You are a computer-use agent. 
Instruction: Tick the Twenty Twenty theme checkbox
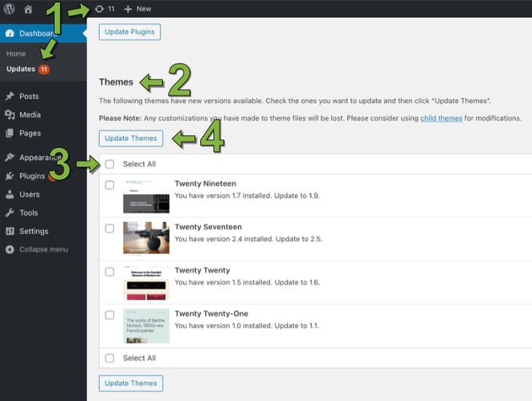[110, 272]
